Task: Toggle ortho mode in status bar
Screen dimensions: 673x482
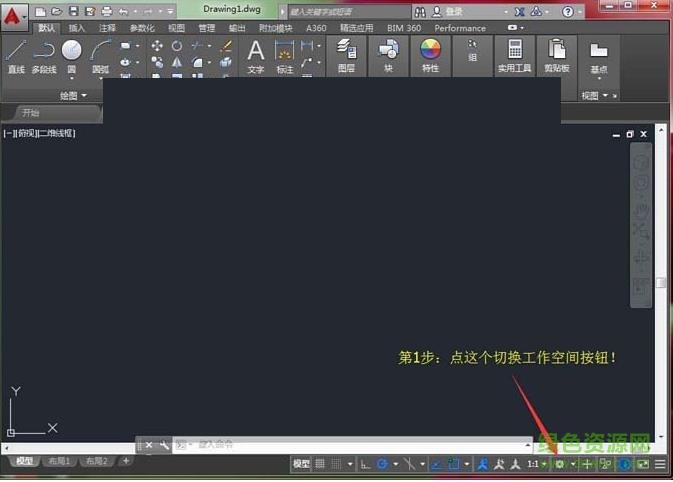Action: 366,464
